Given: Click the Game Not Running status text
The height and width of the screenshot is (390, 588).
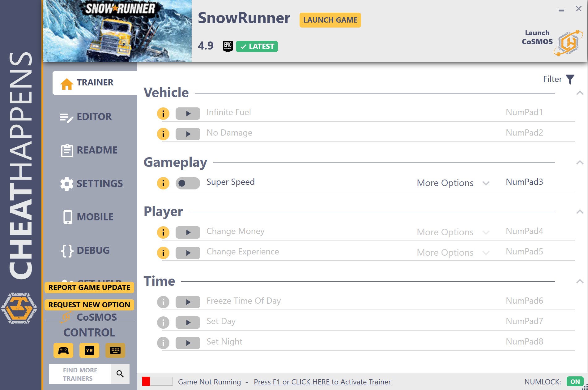Looking at the screenshot, I should point(209,382).
